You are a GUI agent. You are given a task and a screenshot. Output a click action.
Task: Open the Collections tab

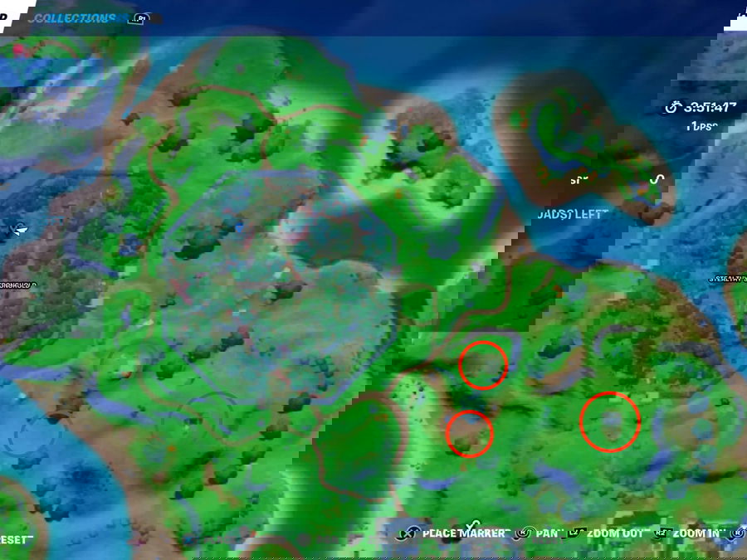click(74, 17)
